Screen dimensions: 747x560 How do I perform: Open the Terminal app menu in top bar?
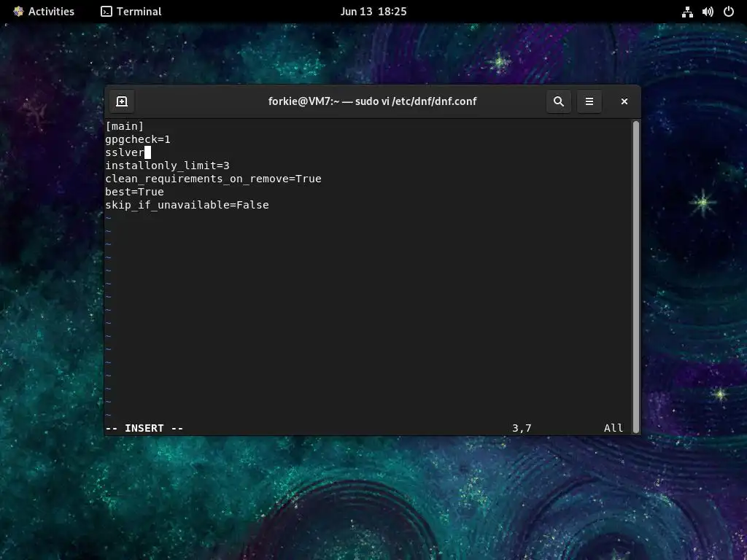131,12
